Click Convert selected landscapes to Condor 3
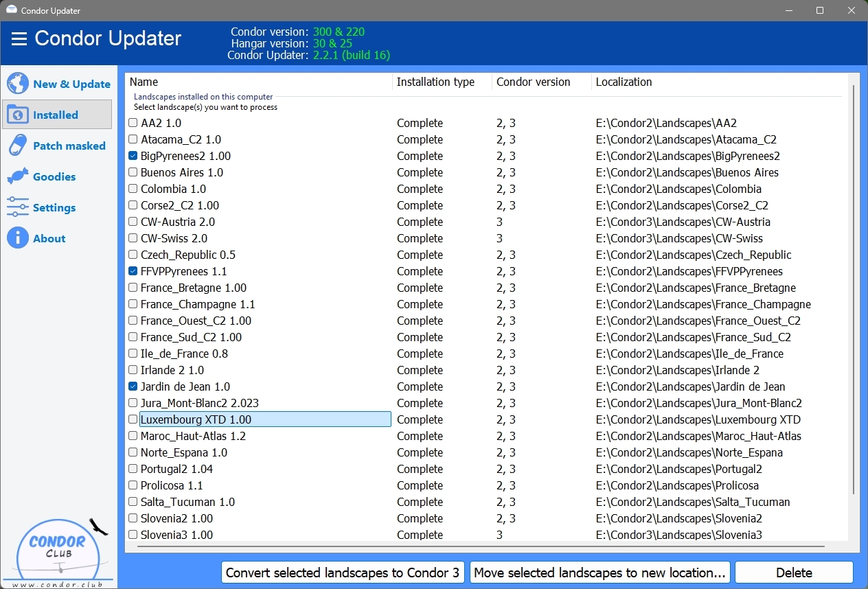This screenshot has width=868, height=589. [x=343, y=573]
